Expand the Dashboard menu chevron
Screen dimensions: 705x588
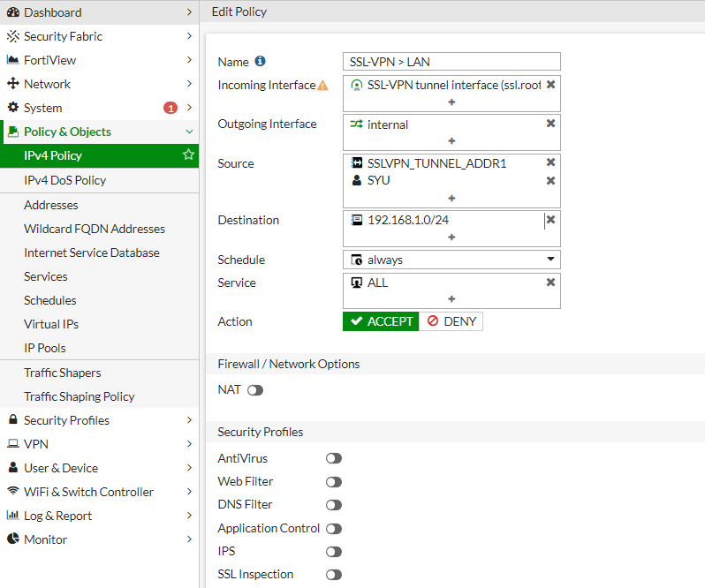click(189, 12)
